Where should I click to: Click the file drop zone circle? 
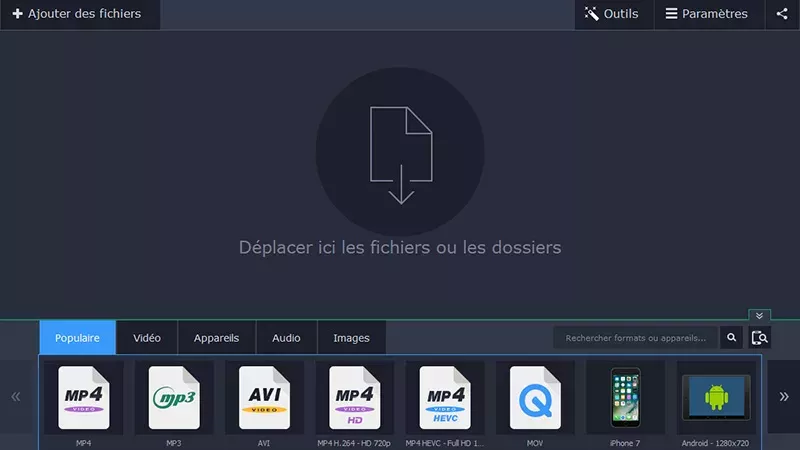(400, 152)
